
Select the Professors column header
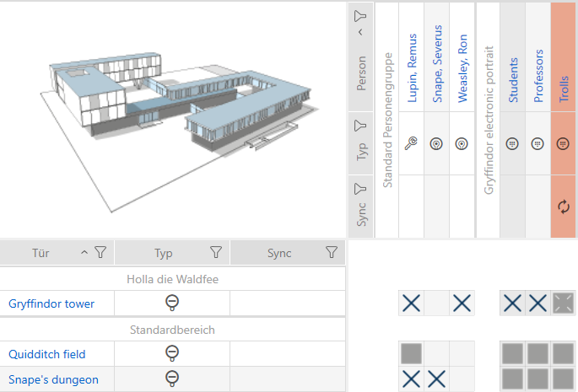coord(538,76)
